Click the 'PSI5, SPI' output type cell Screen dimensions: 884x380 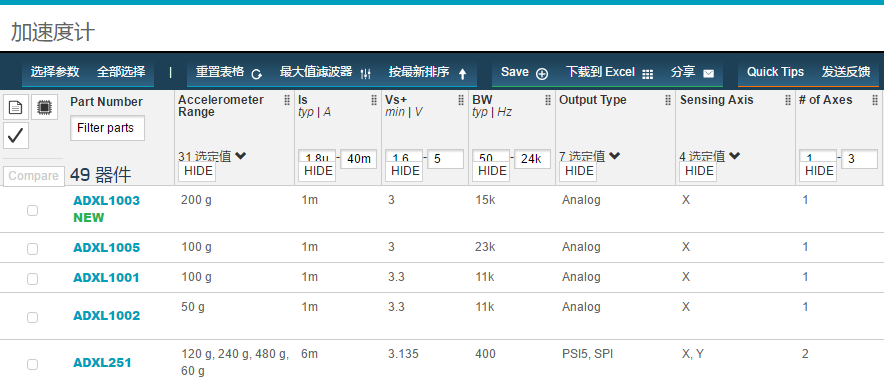[587, 354]
